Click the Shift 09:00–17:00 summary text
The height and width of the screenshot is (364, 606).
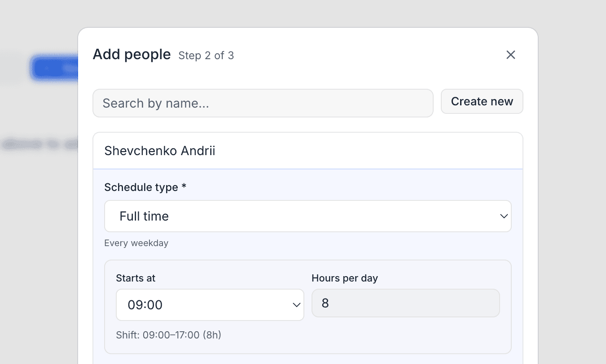pos(169,335)
